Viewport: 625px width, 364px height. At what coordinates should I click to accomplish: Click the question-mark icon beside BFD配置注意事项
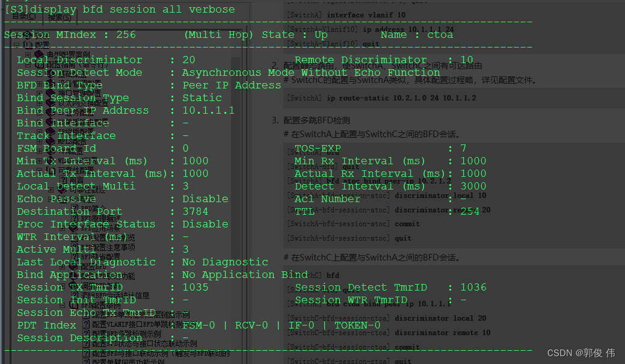(75, 247)
